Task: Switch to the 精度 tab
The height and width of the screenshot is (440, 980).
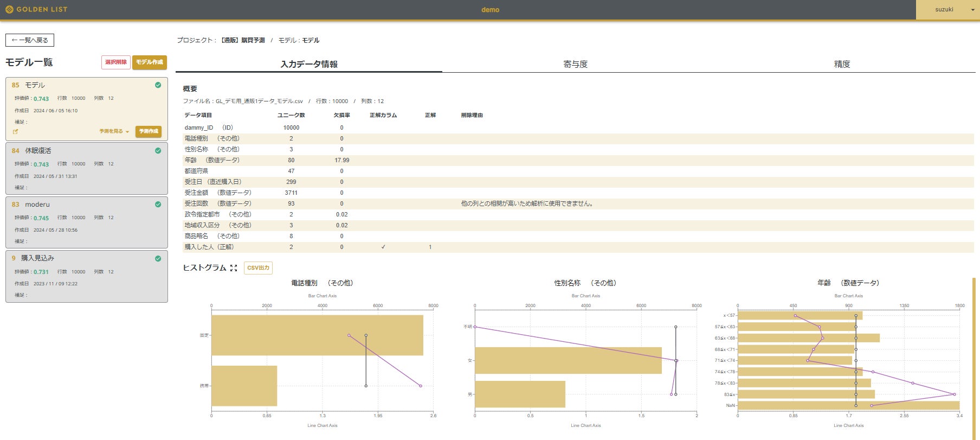Action: click(842, 64)
